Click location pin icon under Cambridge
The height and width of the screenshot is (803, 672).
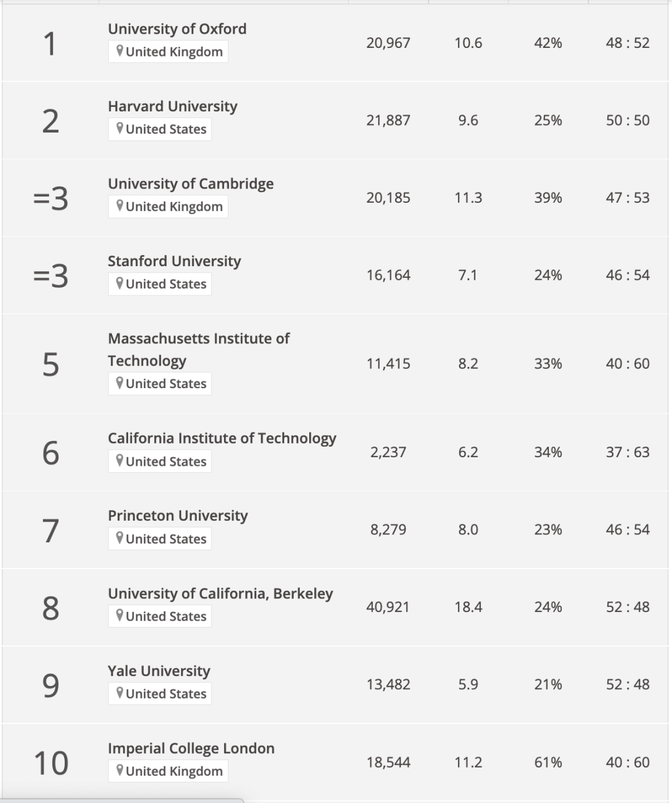click(119, 207)
